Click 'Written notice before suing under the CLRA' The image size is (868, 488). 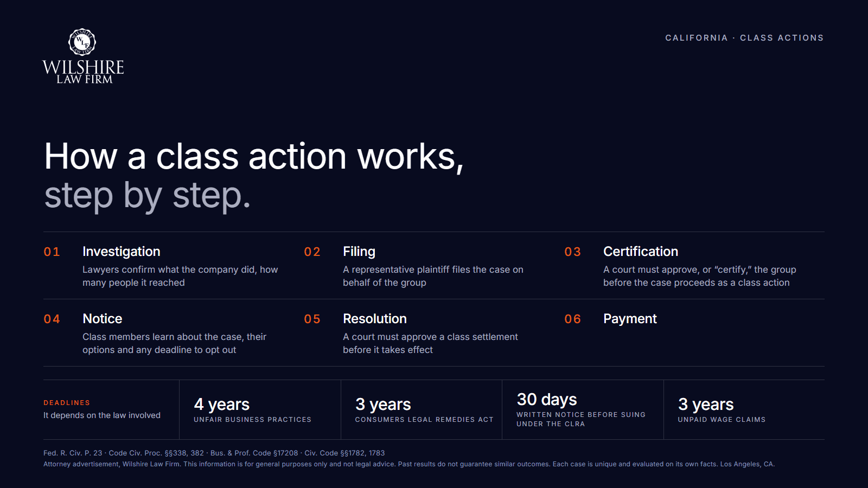point(581,419)
